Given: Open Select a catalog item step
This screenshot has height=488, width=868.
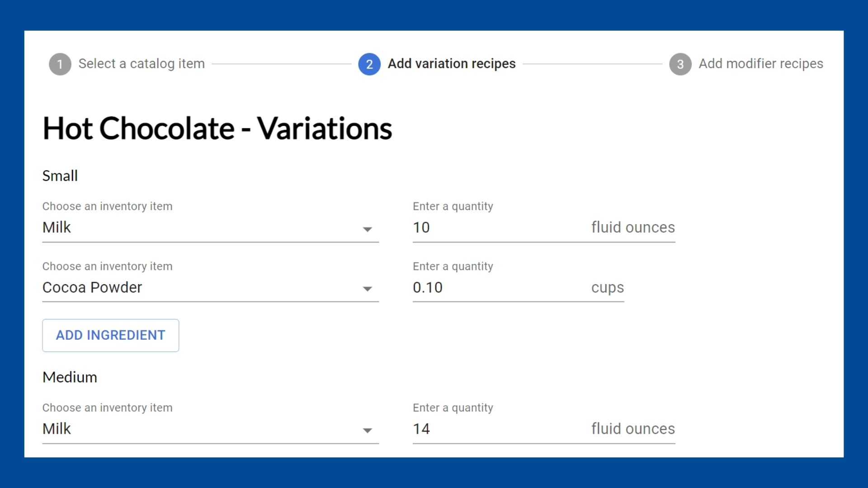Looking at the screenshot, I should pyautogui.click(x=141, y=64).
